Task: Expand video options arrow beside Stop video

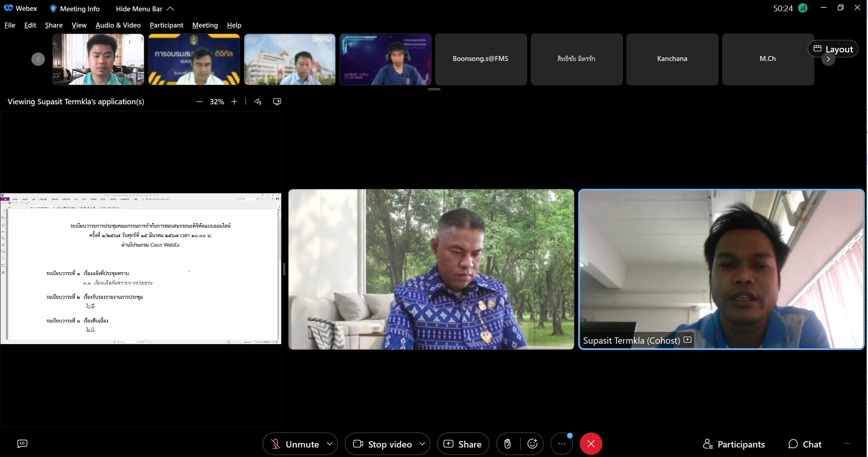Action: point(422,444)
